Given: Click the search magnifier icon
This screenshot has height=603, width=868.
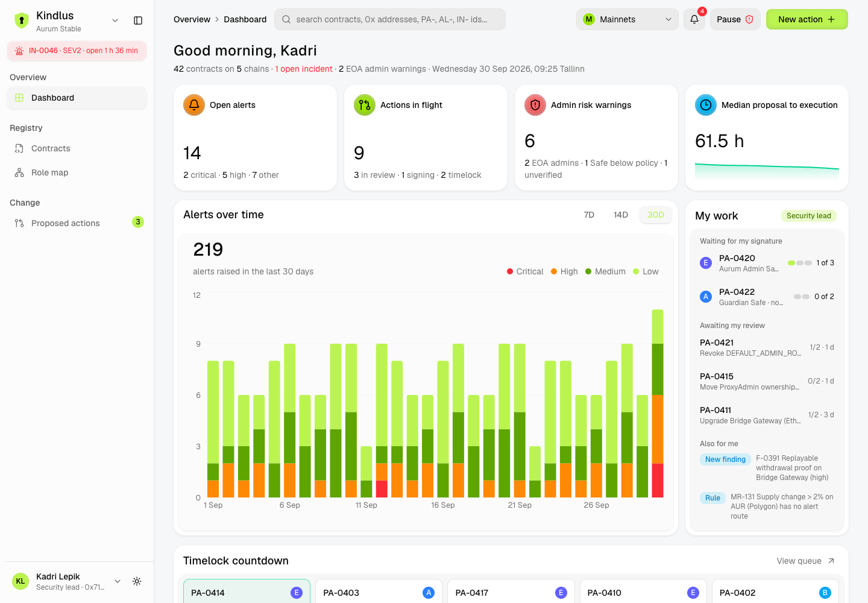Looking at the screenshot, I should (x=286, y=19).
